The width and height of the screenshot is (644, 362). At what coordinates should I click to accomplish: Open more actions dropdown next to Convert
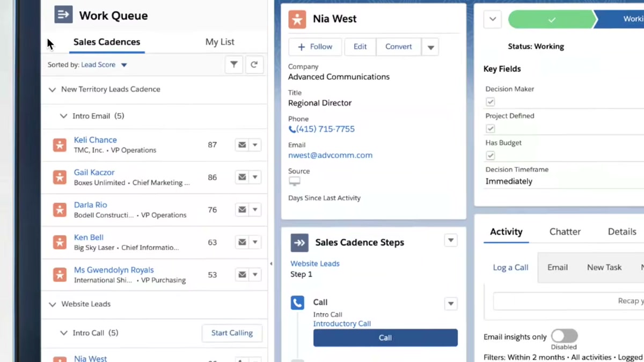pos(430,47)
